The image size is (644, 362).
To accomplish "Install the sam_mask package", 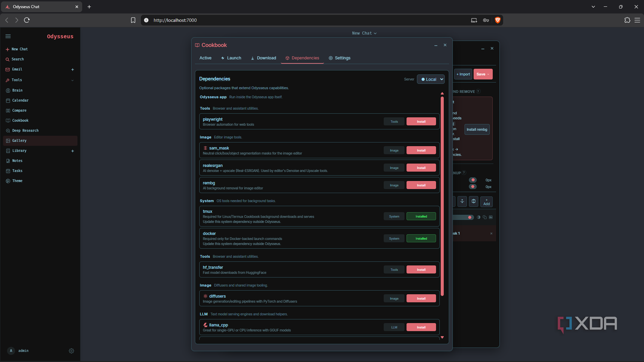I will click(x=421, y=150).
